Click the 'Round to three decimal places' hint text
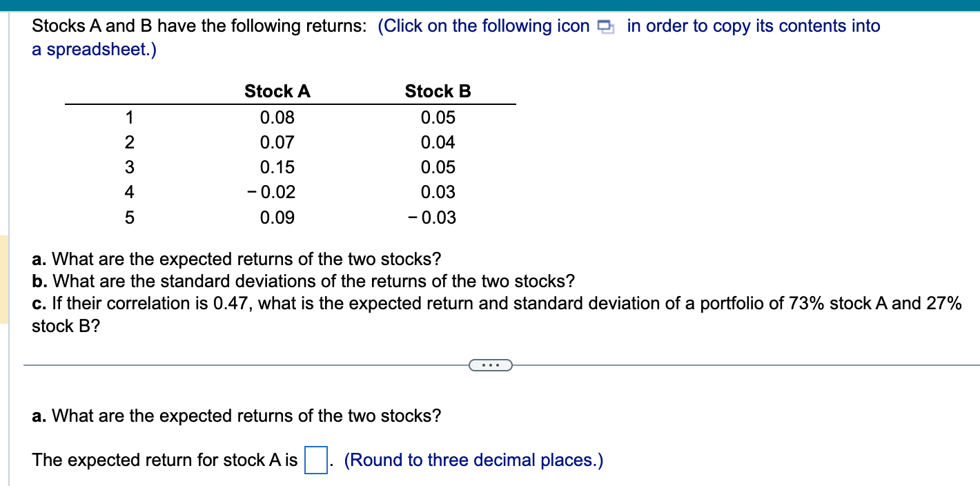 click(x=474, y=460)
